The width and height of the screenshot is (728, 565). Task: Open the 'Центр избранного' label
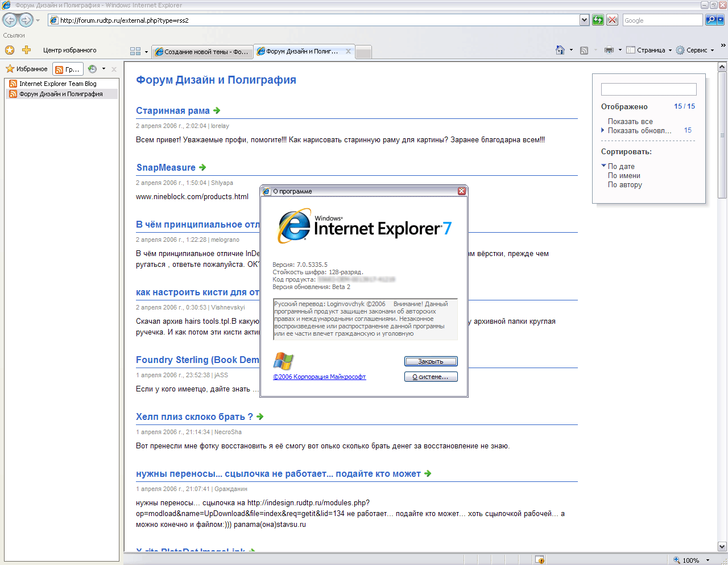(70, 50)
